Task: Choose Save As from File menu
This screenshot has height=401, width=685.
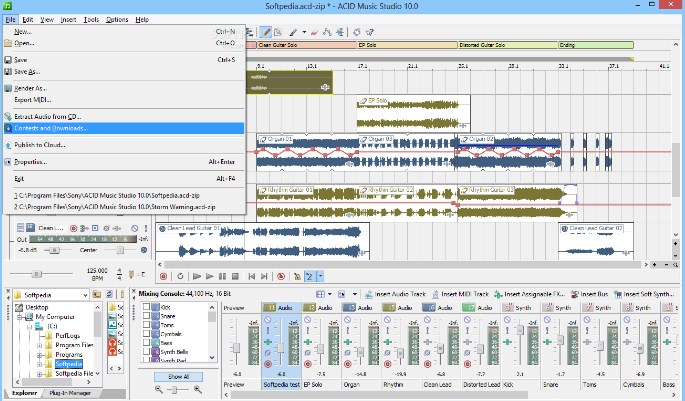Action: pos(124,71)
